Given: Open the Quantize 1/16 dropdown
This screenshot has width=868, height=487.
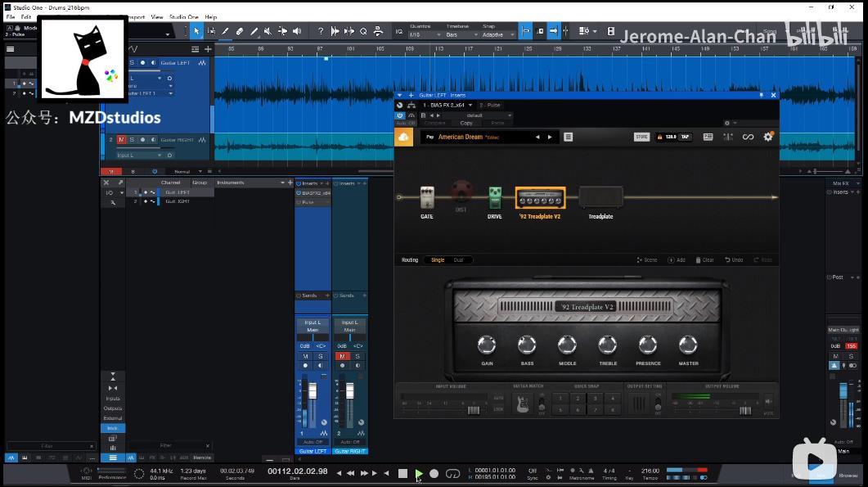Looking at the screenshot, I should 425,35.
